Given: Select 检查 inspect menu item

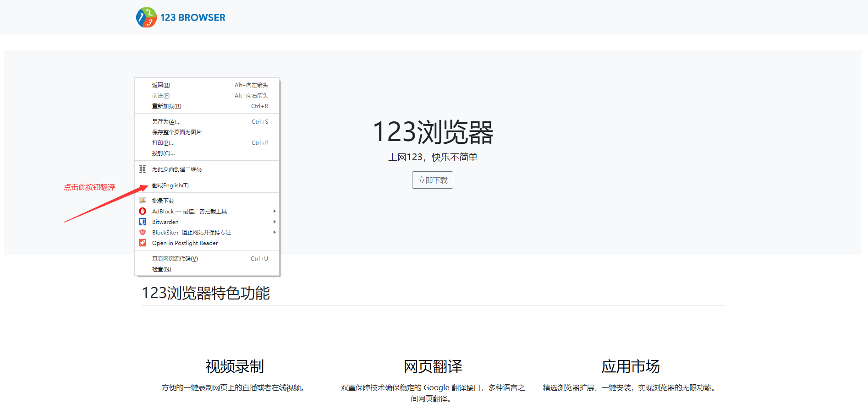Looking at the screenshot, I should [162, 269].
